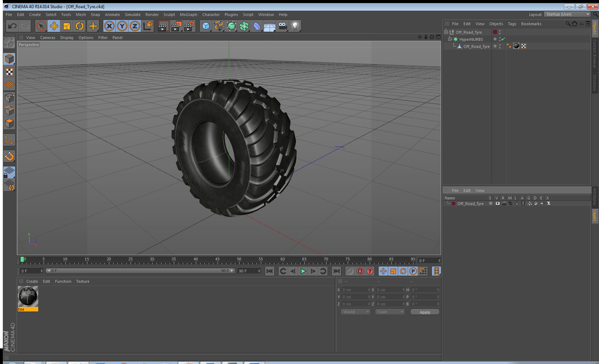Step to the next frame
This screenshot has height=364, width=599.
(x=313, y=271)
